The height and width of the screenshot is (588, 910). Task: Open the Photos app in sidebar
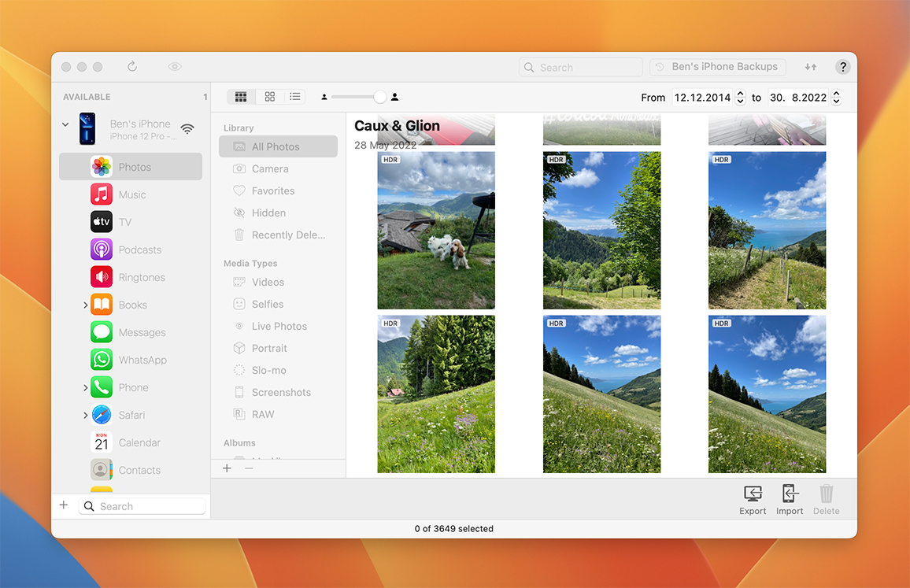tap(131, 167)
